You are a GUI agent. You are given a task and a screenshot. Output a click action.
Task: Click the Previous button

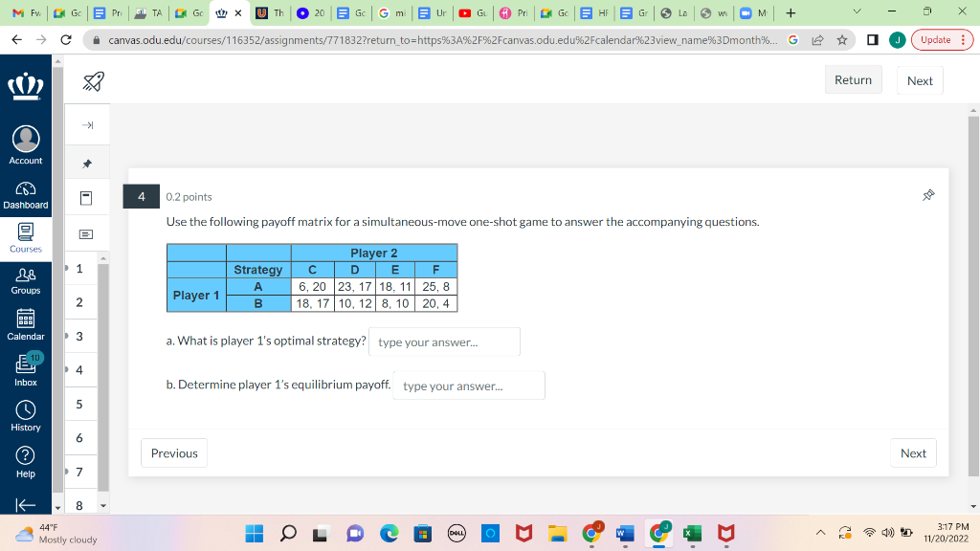pyautogui.click(x=173, y=452)
